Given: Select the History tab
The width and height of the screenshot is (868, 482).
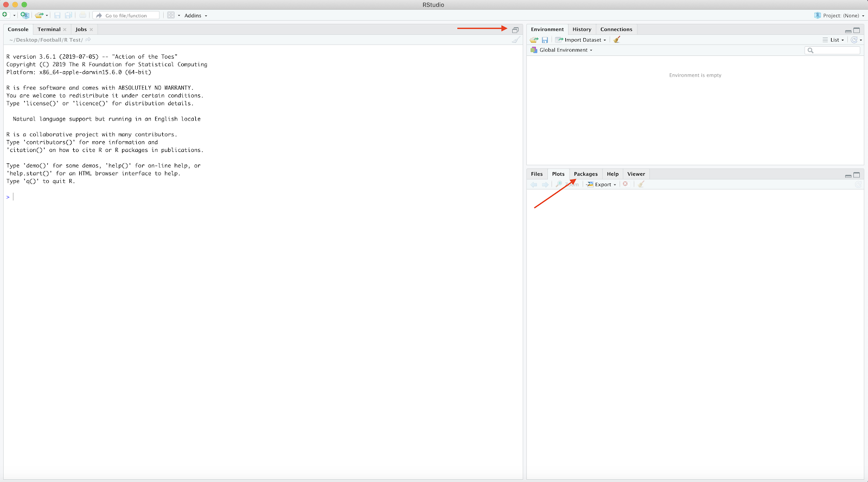Looking at the screenshot, I should pyautogui.click(x=582, y=29).
